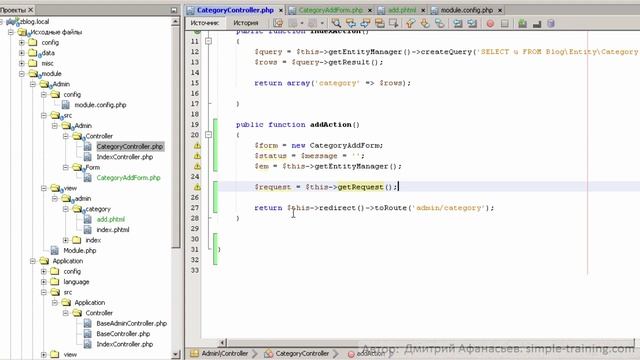The image size is (640, 360).
Task: Collapse the indexAction code fold on line 11
Action: click(209, 41)
